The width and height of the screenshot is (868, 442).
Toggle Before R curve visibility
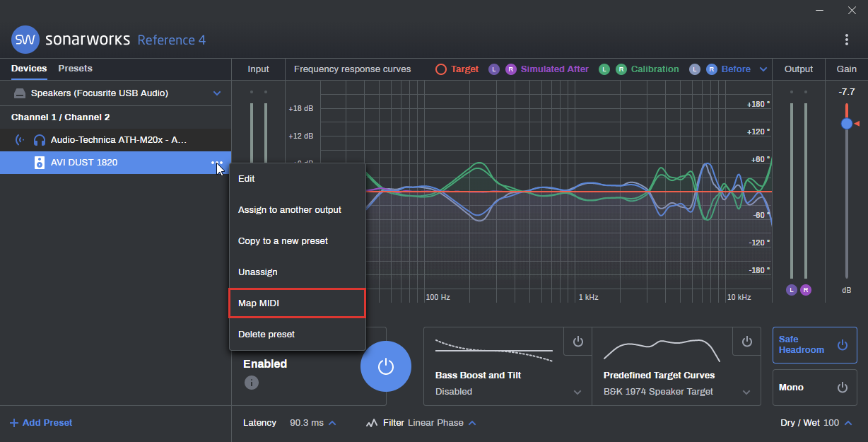pos(711,69)
